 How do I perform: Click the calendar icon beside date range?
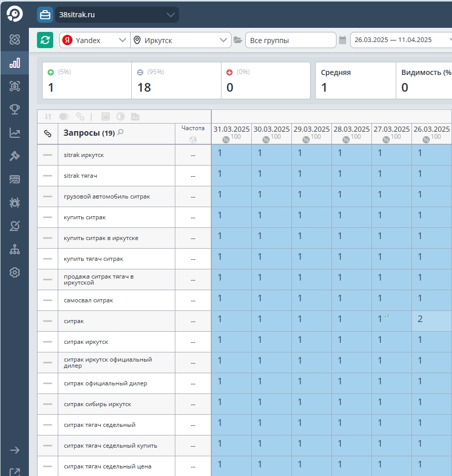tap(343, 40)
